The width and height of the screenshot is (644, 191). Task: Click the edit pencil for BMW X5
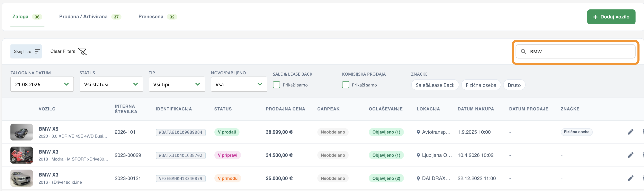pos(630,132)
